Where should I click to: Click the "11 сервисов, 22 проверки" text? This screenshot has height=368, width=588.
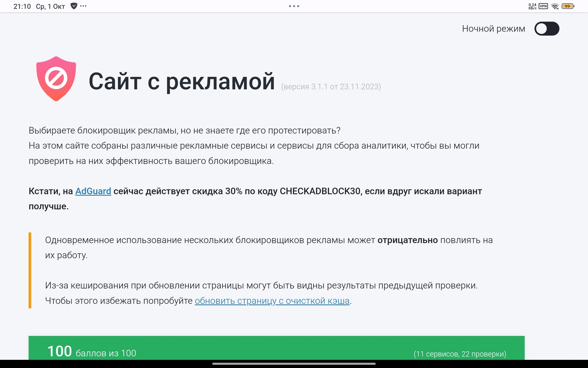(x=460, y=354)
